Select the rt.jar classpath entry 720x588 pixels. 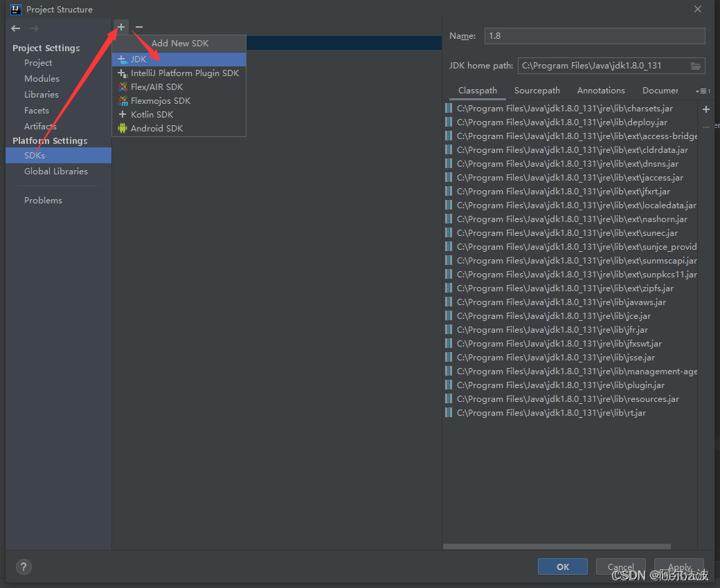tap(551, 412)
